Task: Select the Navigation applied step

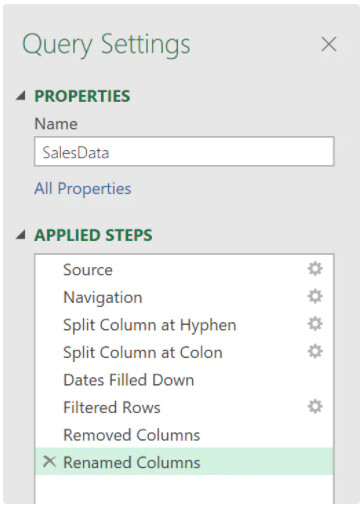Action: click(184, 297)
